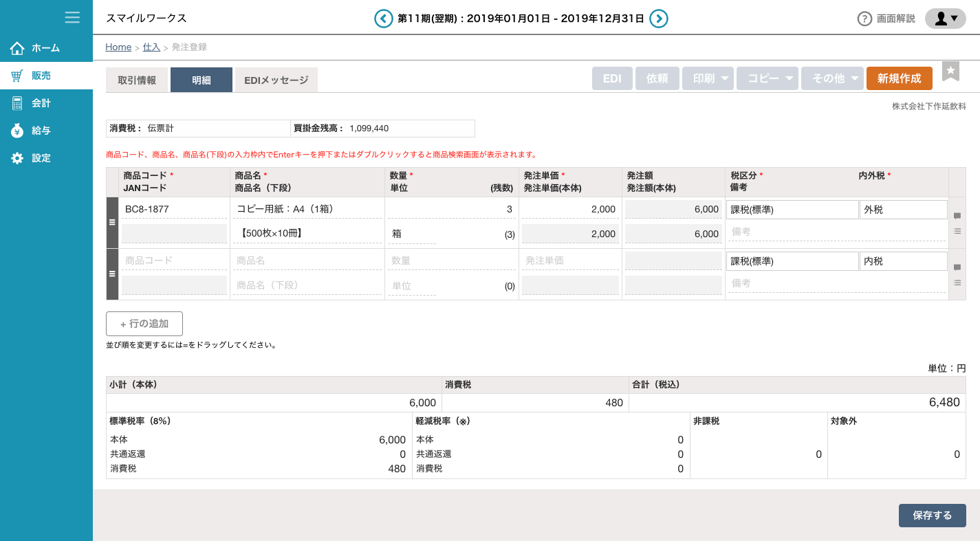Click empty 単位 field in second row
The height and width of the screenshot is (541, 980).
pos(412,285)
